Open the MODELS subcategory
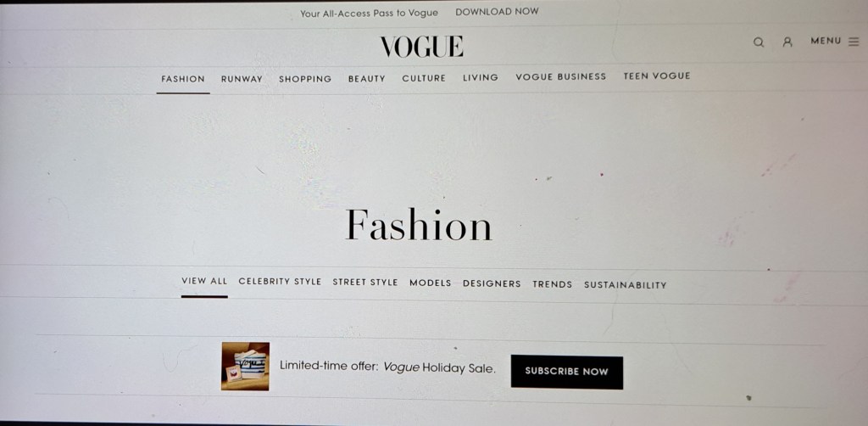868x426 pixels. pos(430,283)
